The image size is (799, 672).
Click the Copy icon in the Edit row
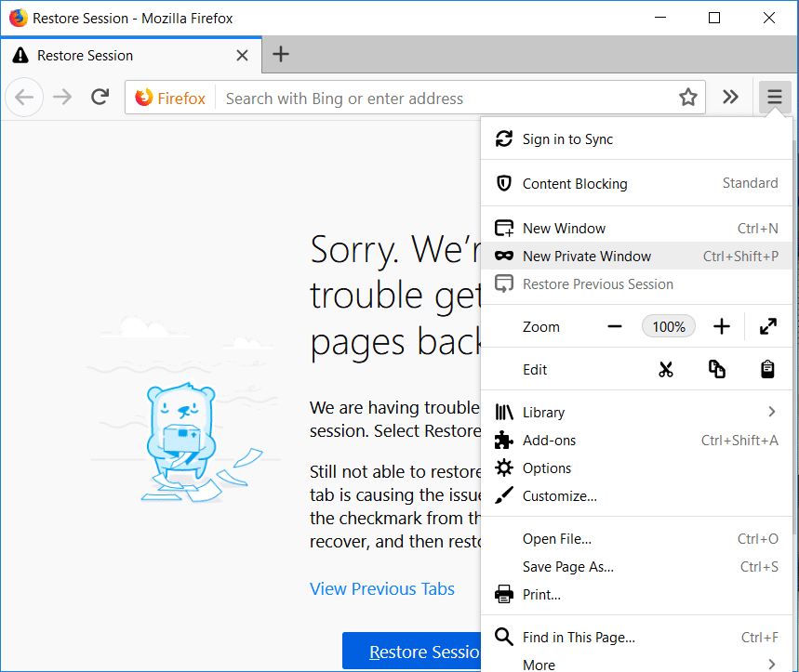pos(716,370)
